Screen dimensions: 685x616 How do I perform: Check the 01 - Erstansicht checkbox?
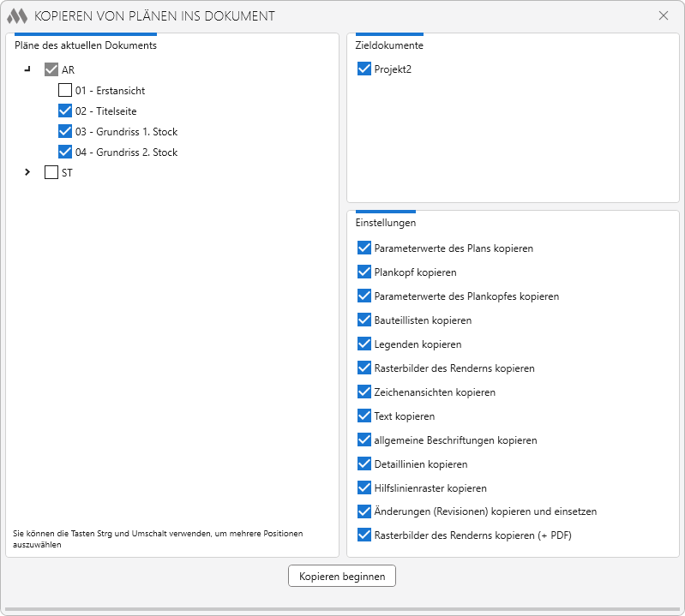[65, 90]
